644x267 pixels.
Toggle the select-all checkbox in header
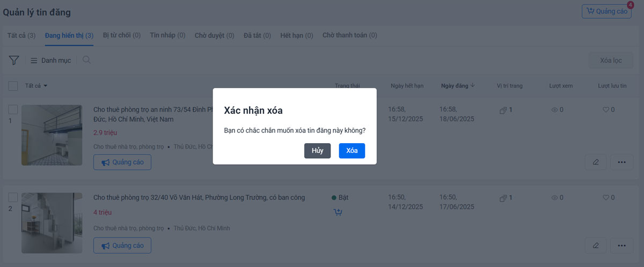pyautogui.click(x=13, y=86)
